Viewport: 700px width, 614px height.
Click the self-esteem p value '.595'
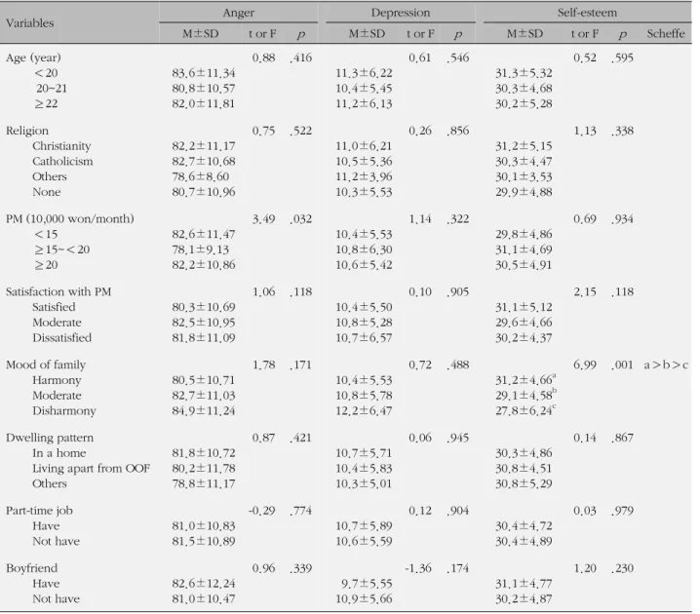[622, 58]
